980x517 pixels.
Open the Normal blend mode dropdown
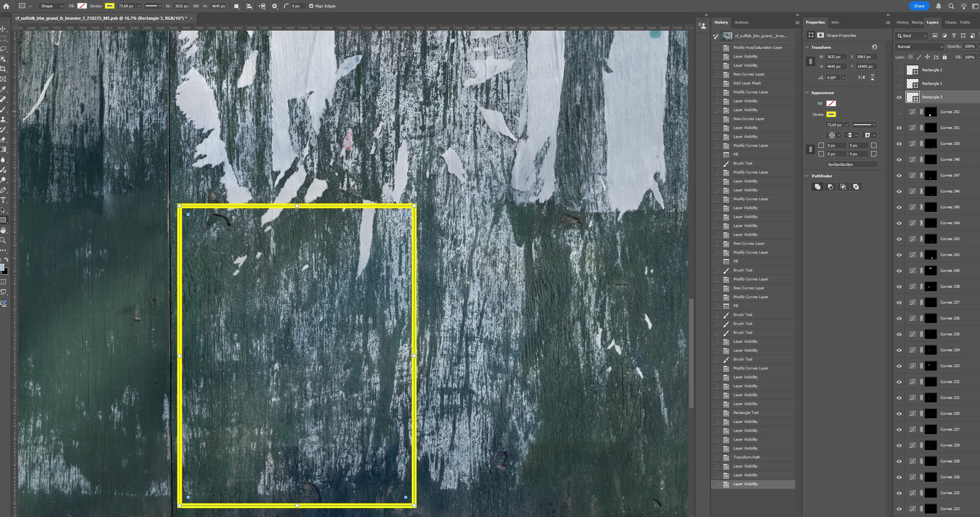click(919, 46)
